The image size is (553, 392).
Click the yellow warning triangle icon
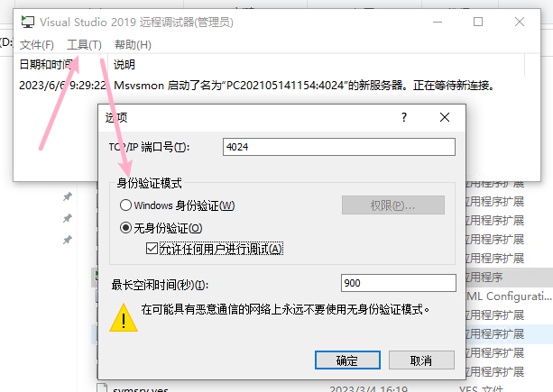point(124,318)
